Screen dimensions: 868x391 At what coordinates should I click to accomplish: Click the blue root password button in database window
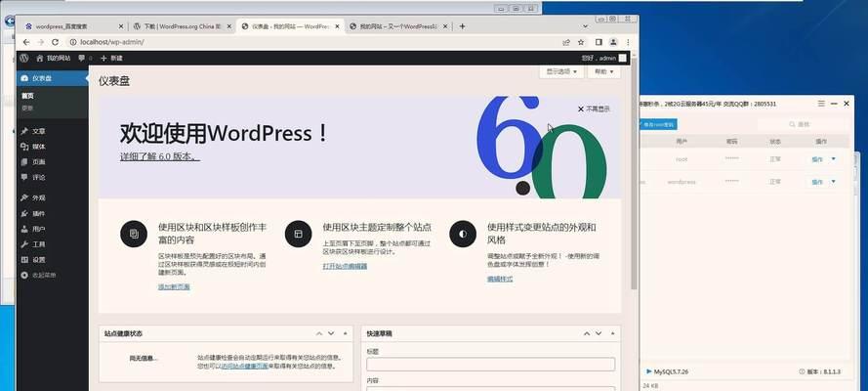pyautogui.click(x=658, y=124)
